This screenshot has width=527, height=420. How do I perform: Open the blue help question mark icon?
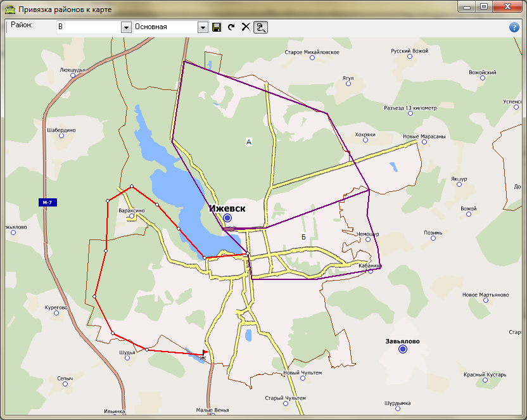point(514,27)
